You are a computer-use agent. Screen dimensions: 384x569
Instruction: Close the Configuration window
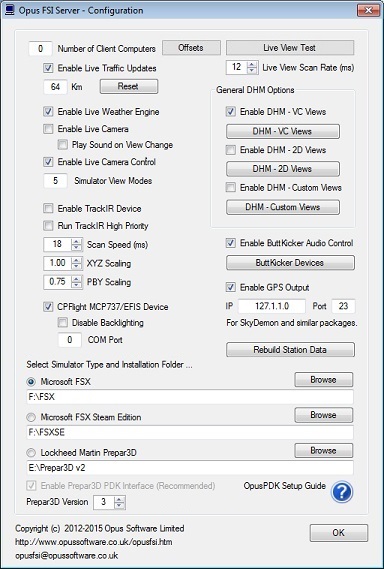[x=368, y=11]
